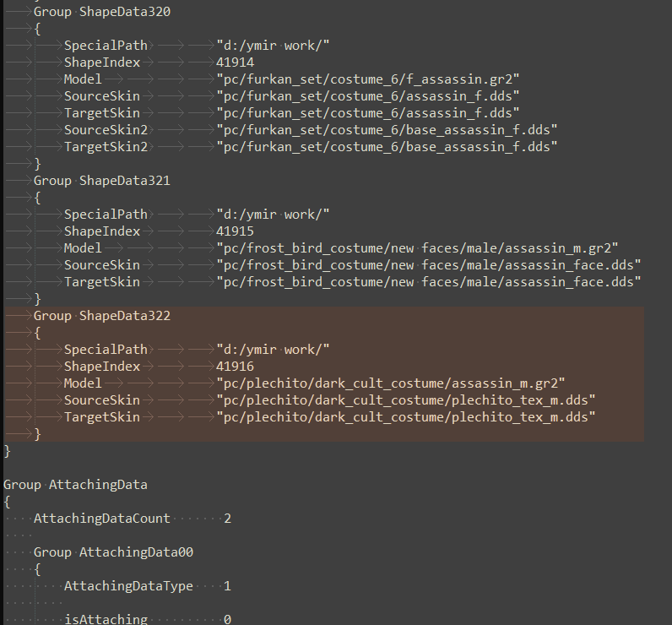672x625 pixels.
Task: Click the plechito_tex_m.dds TargetSkin path
Action: click(406, 416)
